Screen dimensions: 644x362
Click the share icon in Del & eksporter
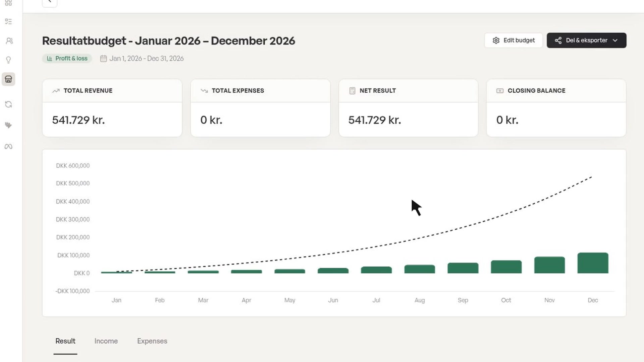[558, 41]
